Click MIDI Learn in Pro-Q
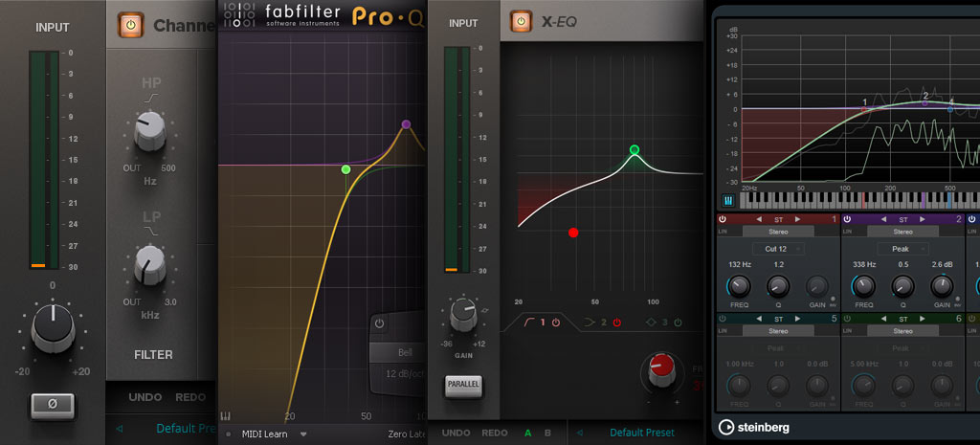The height and width of the screenshot is (445, 980). click(x=265, y=434)
